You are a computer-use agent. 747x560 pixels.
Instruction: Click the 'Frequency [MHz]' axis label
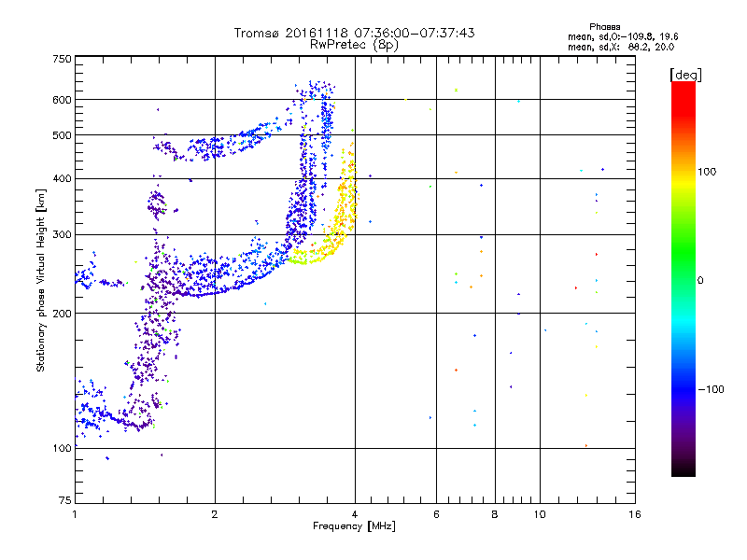[x=354, y=526]
